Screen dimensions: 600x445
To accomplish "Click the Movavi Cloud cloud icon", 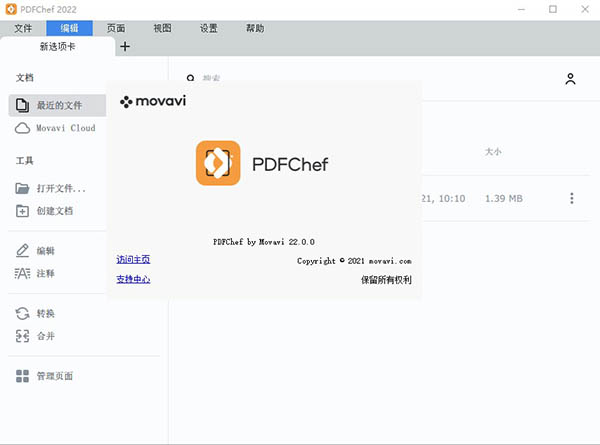I will click(22, 128).
